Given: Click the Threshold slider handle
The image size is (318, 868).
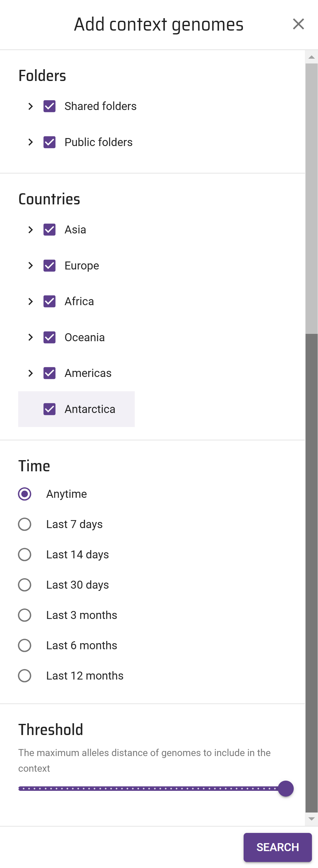Looking at the screenshot, I should [286, 789].
